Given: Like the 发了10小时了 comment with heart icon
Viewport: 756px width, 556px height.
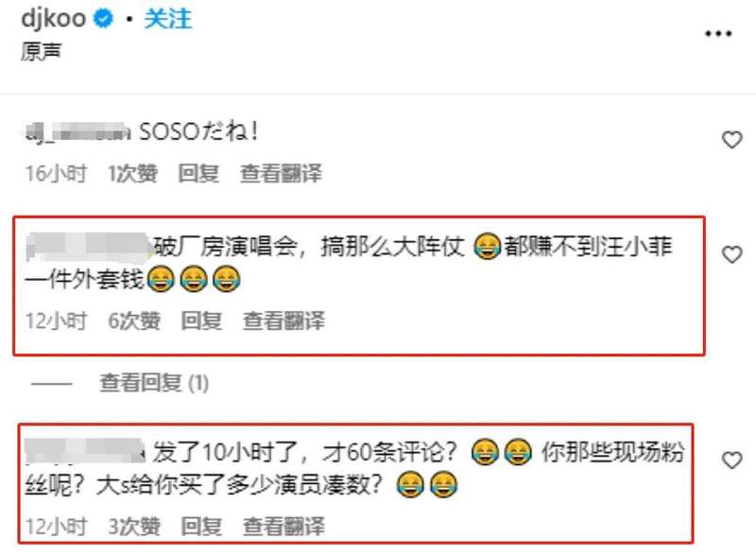Looking at the screenshot, I should pyautogui.click(x=731, y=460).
